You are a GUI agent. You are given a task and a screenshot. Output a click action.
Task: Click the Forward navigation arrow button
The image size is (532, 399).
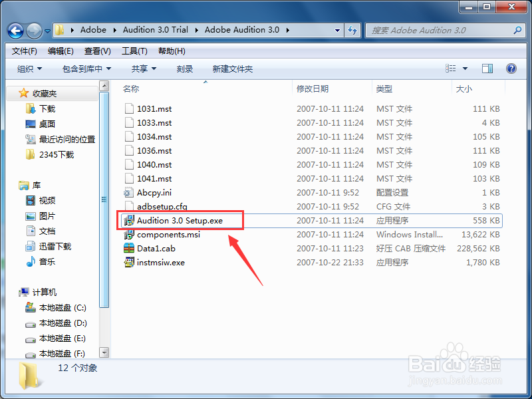(35, 31)
